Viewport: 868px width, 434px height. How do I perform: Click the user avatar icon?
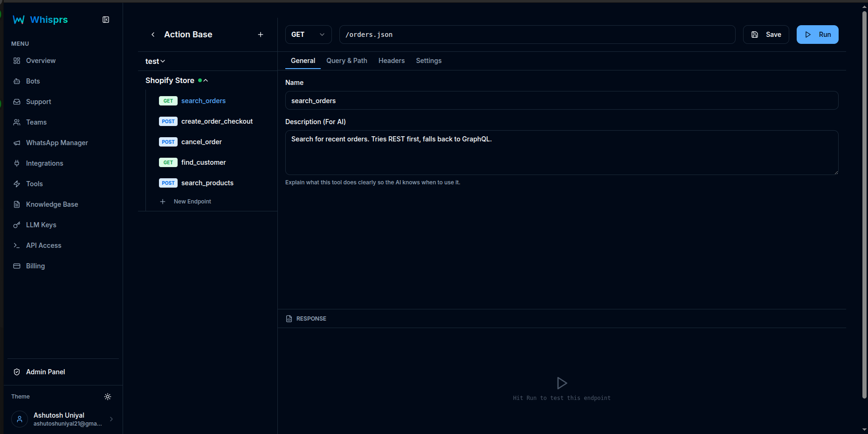pyautogui.click(x=20, y=419)
